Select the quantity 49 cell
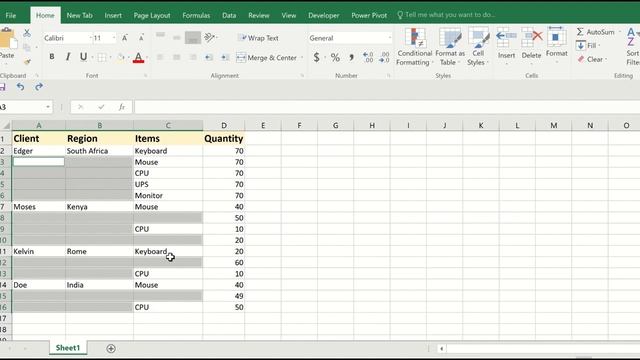This screenshot has height=360, width=640. coord(224,296)
